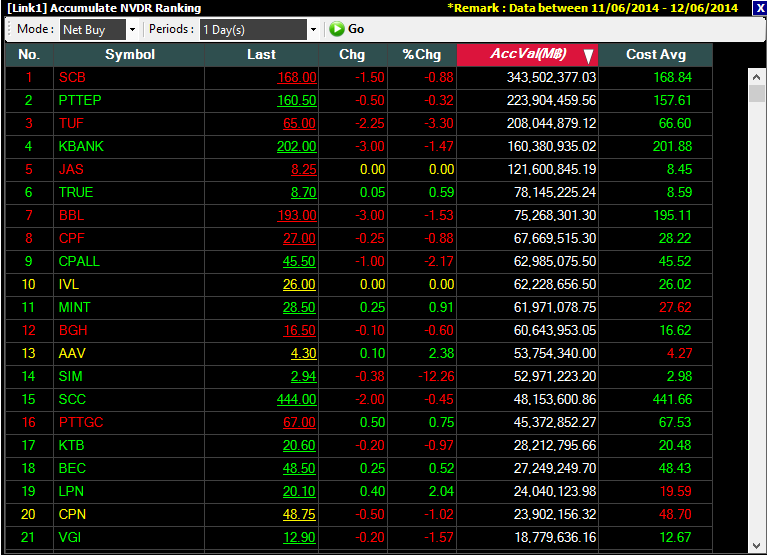Click JAS last price 8.25

(304, 169)
